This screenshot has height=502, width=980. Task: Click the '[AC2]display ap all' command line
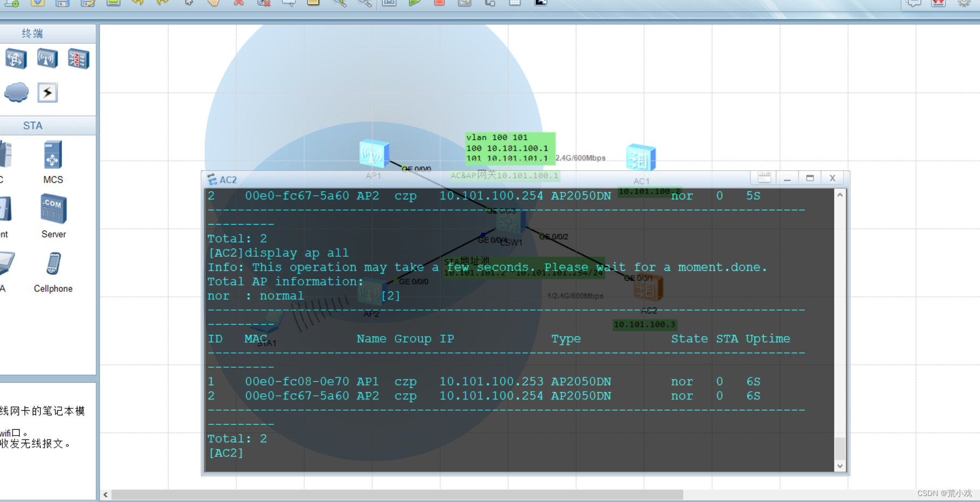278,253
